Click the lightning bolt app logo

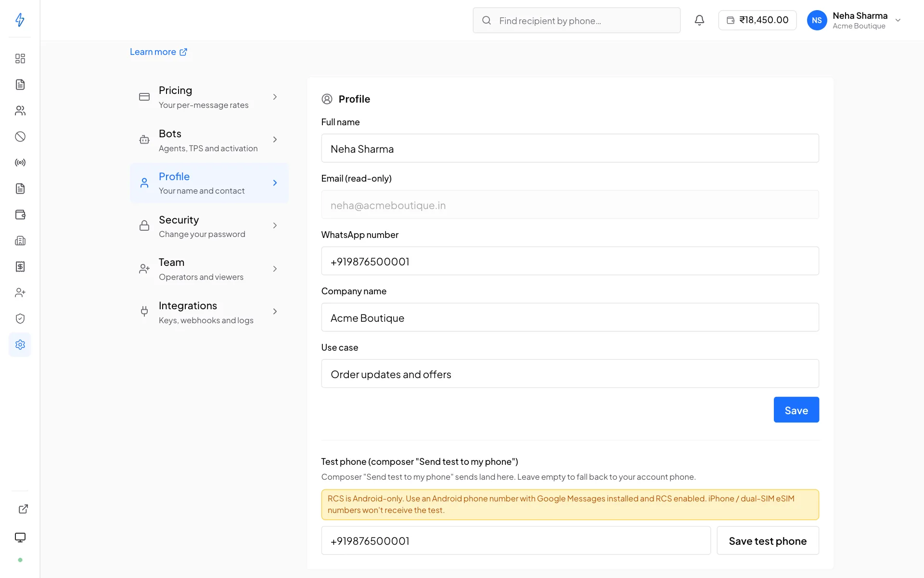click(x=20, y=20)
